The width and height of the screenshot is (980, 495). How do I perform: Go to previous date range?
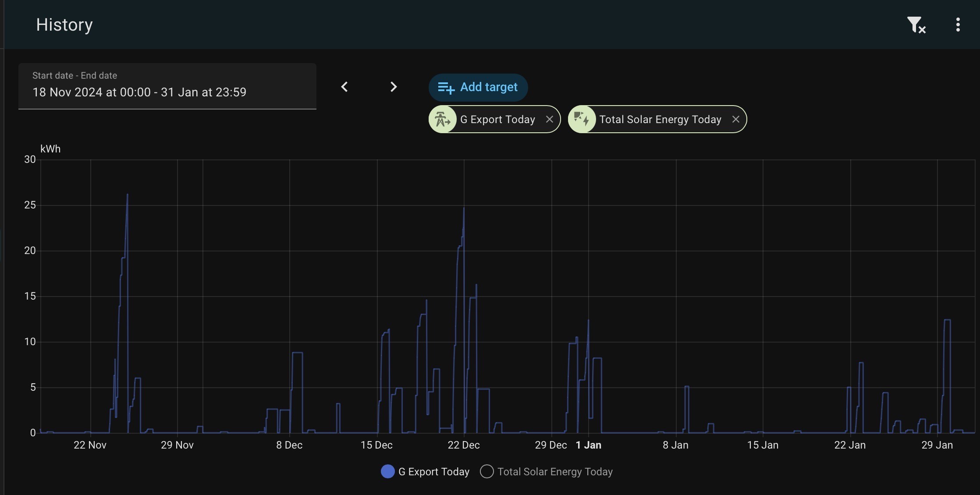(x=344, y=87)
